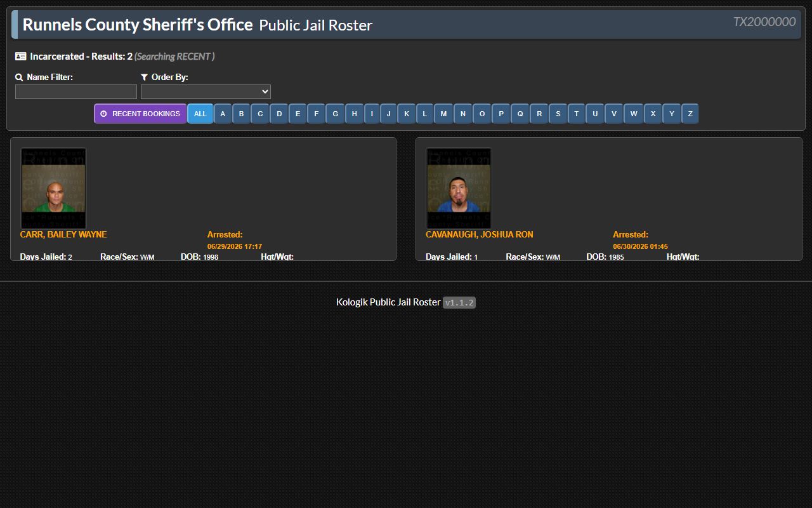Filter roster by letter M
Viewport: 812px width, 508px height.
(443, 114)
